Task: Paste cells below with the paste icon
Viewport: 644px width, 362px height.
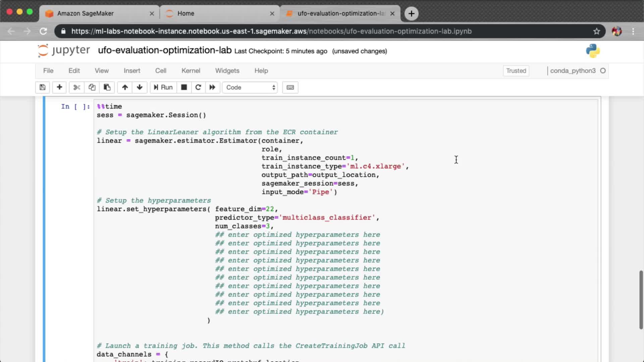Action: pos(107,87)
